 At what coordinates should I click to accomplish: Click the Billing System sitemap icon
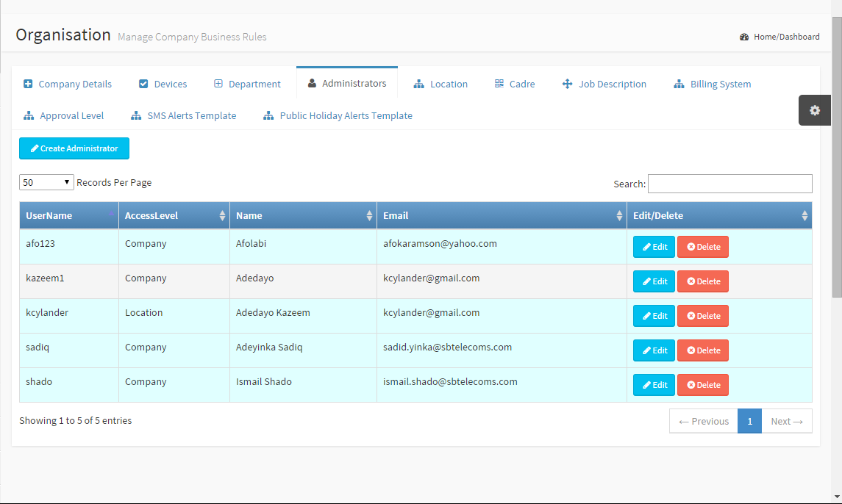tap(678, 84)
